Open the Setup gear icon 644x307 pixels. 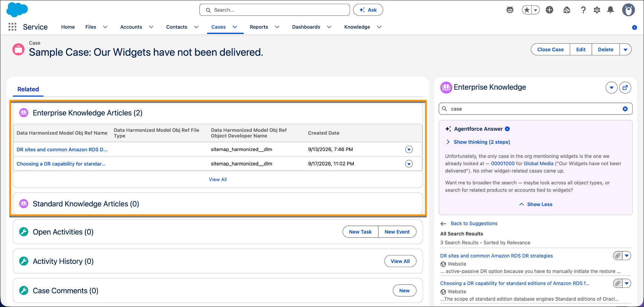pyautogui.click(x=597, y=10)
